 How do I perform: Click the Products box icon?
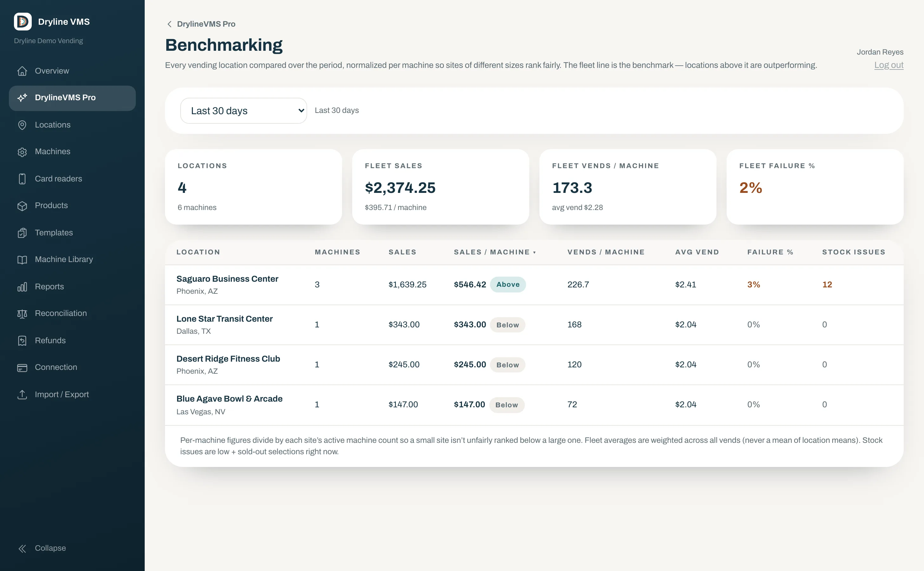[22, 206]
